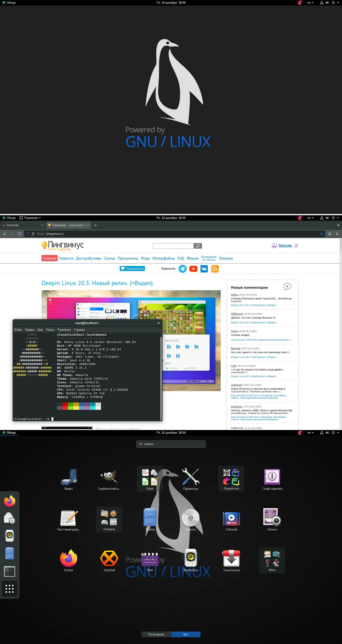Open terminal Правка menu

pos(30,330)
